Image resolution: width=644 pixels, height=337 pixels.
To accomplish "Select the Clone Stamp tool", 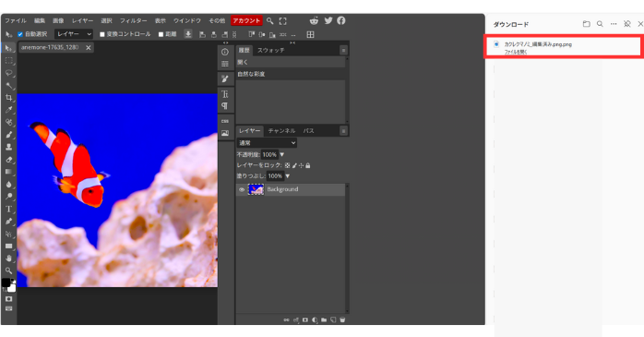I will click(x=8, y=147).
